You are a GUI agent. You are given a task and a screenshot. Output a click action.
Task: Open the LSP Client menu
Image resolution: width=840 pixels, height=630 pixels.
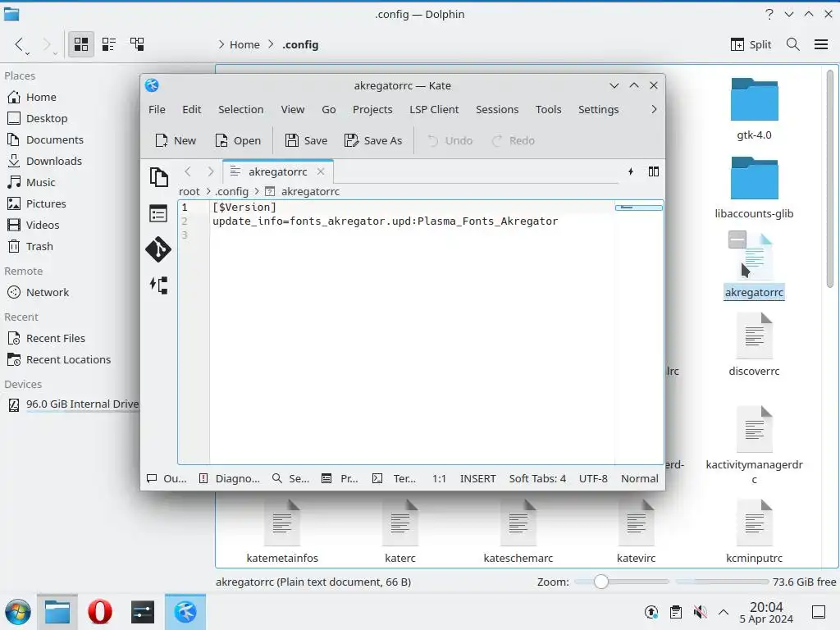(x=434, y=109)
